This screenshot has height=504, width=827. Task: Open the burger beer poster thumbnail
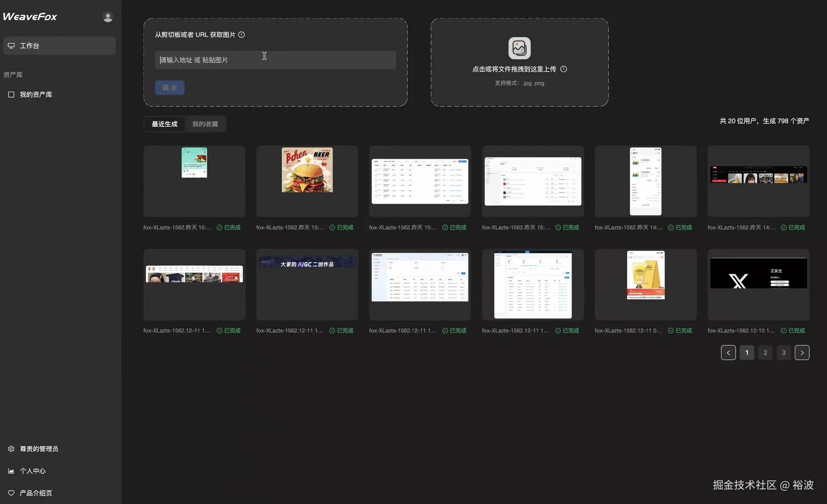(x=307, y=170)
